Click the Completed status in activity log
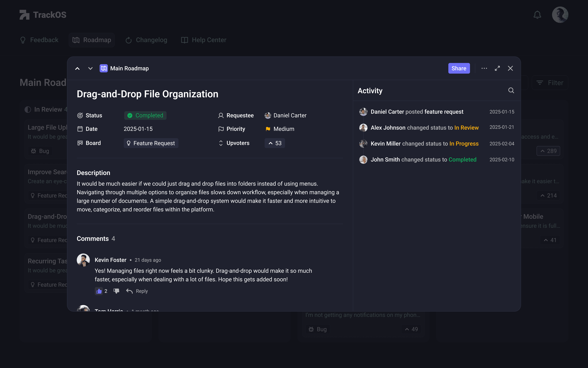 [462, 160]
